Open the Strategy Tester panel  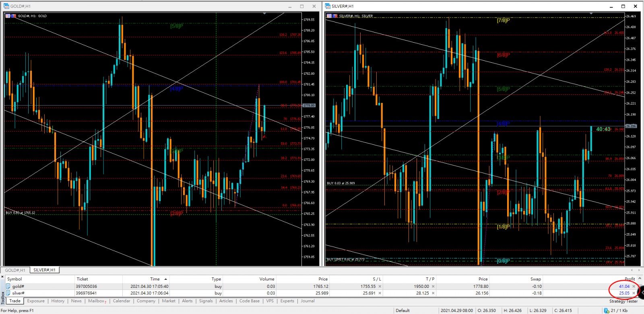(x=623, y=301)
